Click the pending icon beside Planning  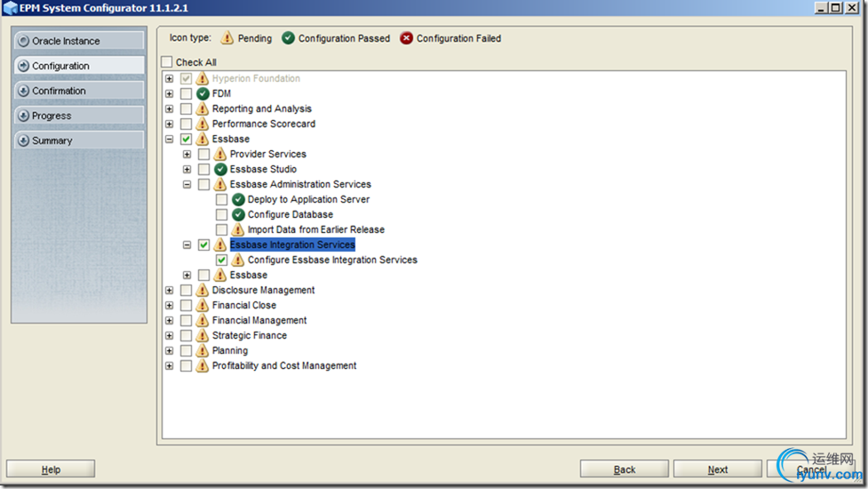pyautogui.click(x=203, y=350)
